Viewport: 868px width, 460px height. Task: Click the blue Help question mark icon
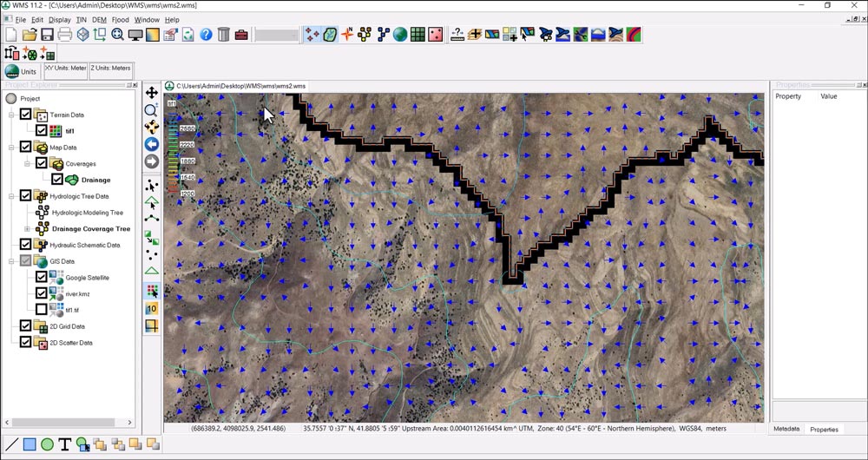click(206, 35)
